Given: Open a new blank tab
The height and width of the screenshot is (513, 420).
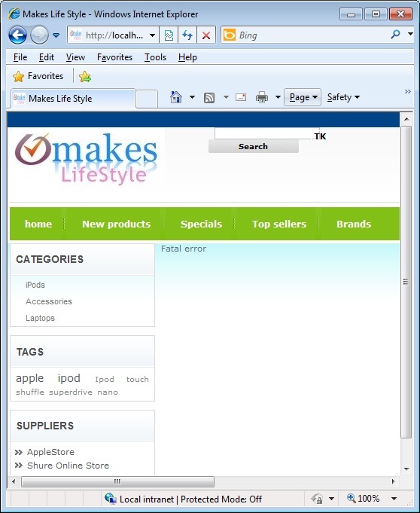Looking at the screenshot, I should [x=147, y=99].
